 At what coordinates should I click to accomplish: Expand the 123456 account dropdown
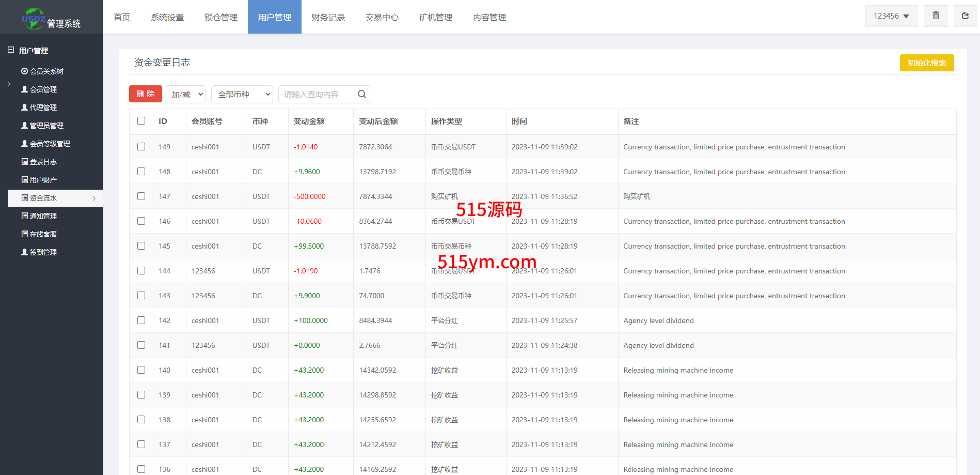click(x=891, y=16)
